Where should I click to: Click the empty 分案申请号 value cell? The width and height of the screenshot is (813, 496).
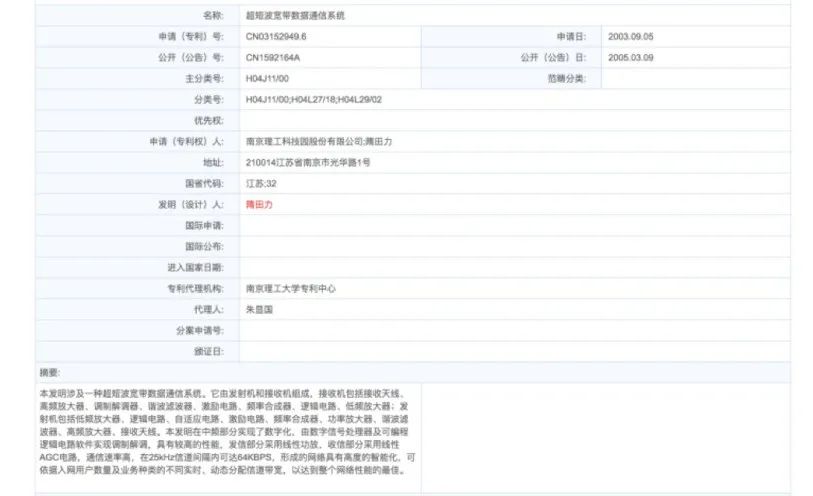point(515,331)
